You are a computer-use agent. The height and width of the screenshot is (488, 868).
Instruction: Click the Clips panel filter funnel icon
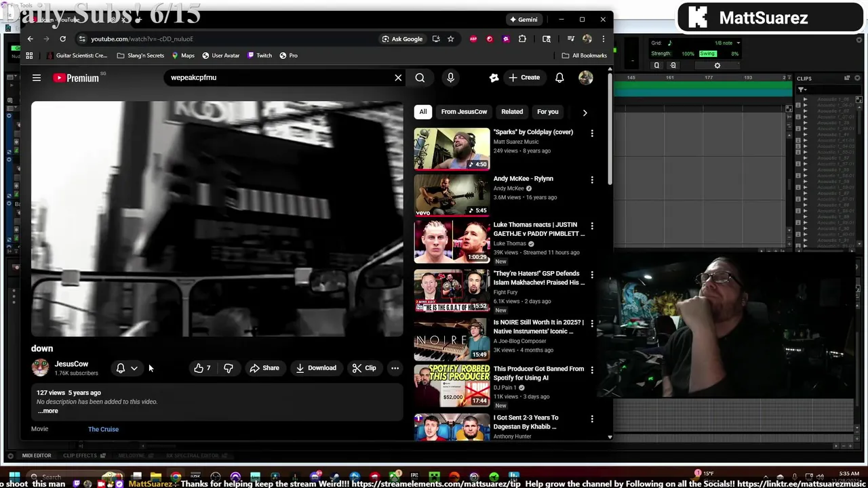802,89
